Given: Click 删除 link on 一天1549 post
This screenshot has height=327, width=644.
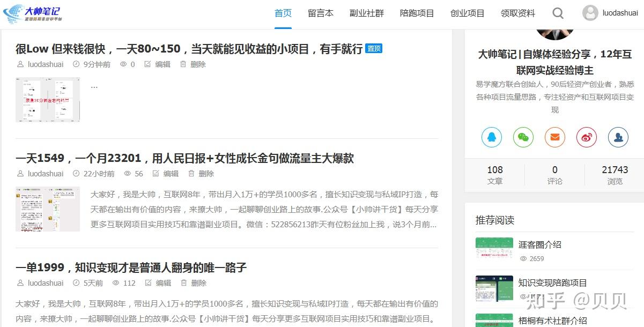Looking at the screenshot, I should [x=207, y=174].
